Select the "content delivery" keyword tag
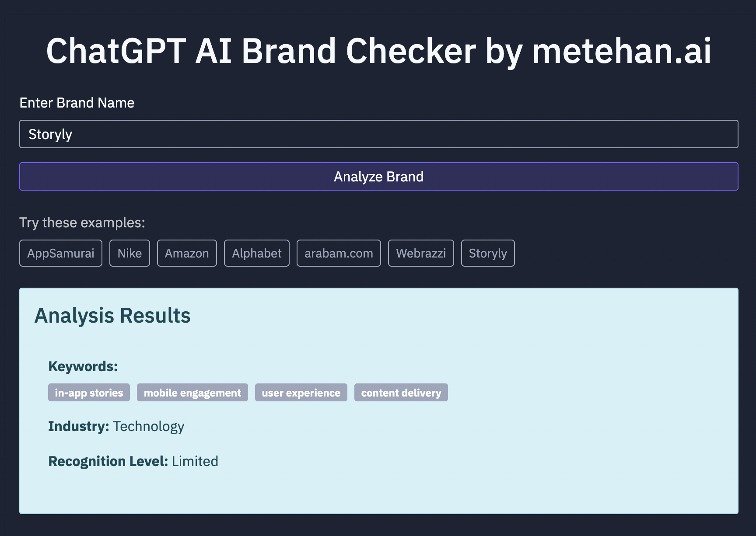The width and height of the screenshot is (756, 536). (401, 393)
